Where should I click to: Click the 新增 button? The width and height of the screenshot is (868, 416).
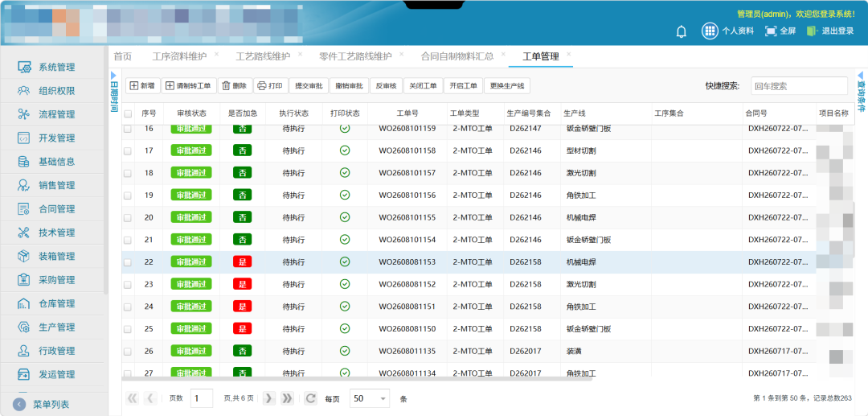(x=142, y=86)
